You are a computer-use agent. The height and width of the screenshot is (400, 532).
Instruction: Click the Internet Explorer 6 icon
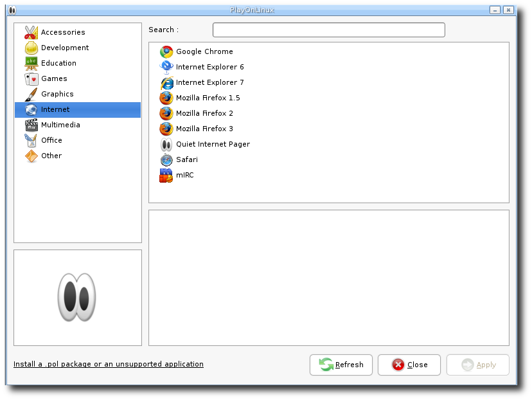[166, 68]
